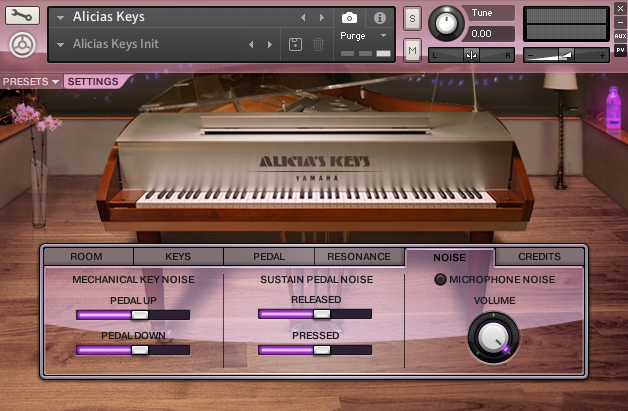Screen dimensions: 628x411
Task: Open the PRESETS dropdown
Action: [31, 82]
